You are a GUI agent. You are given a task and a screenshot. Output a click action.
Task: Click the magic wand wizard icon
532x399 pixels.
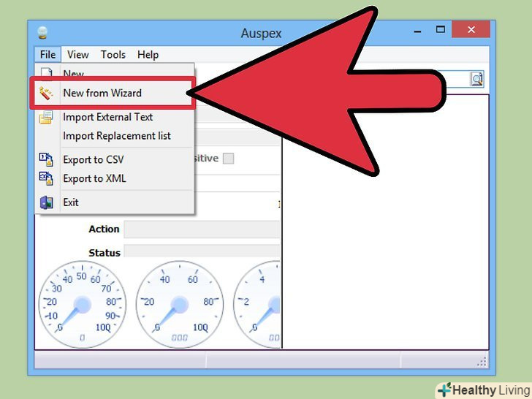pyautogui.click(x=46, y=94)
